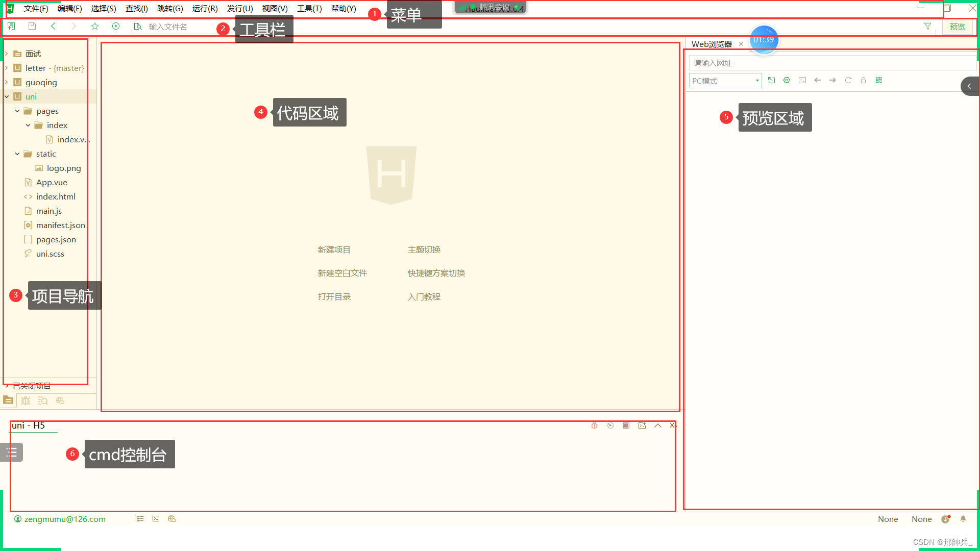
Task: Open the browser preview settings gear
Action: [787, 80]
